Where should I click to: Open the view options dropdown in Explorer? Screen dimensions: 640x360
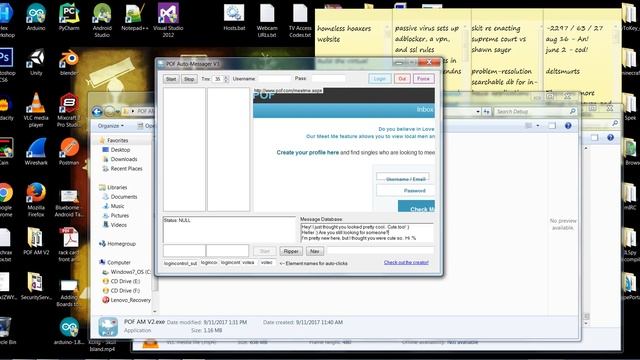tap(538, 126)
